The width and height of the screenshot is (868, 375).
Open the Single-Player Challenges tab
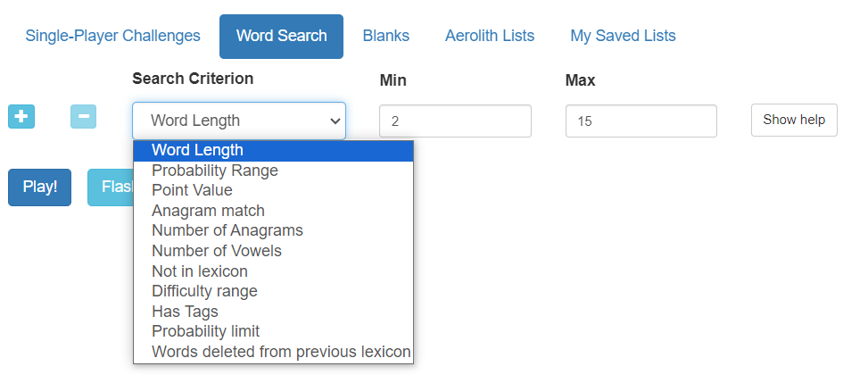tap(112, 37)
